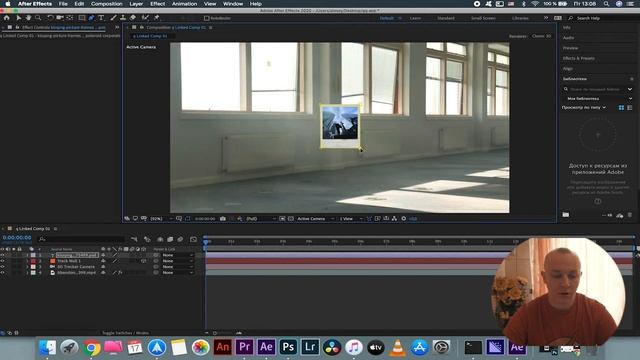The height and width of the screenshot is (360, 640).
Task: Select the Unified Camera tool
Action: [x=60, y=18]
